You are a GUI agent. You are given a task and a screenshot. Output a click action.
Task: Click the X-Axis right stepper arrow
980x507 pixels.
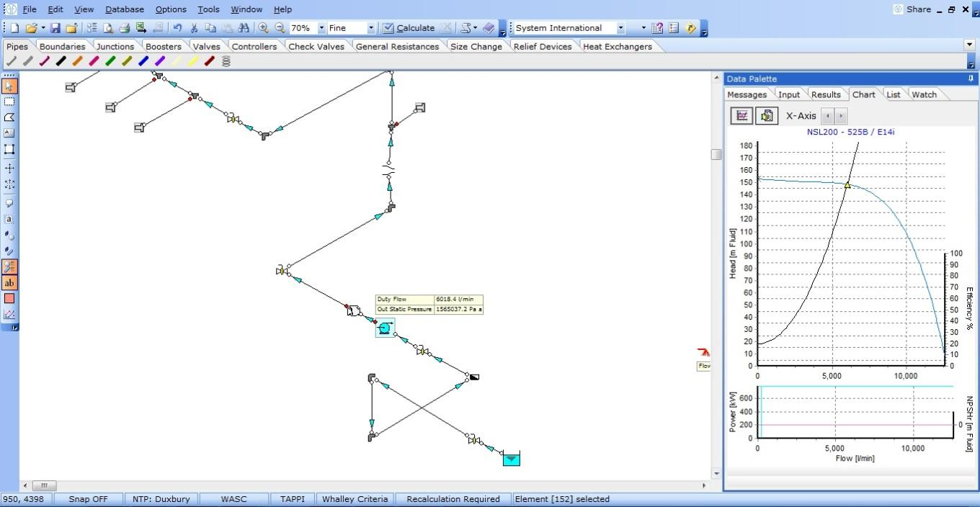click(x=841, y=116)
